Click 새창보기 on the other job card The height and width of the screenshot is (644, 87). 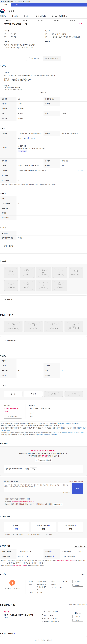click(x=78, y=620)
